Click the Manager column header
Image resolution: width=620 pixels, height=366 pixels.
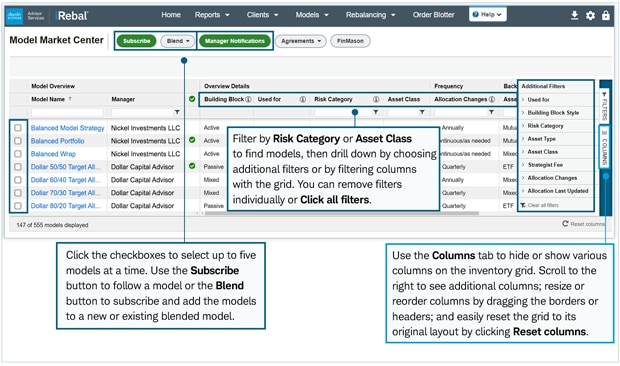(x=123, y=99)
